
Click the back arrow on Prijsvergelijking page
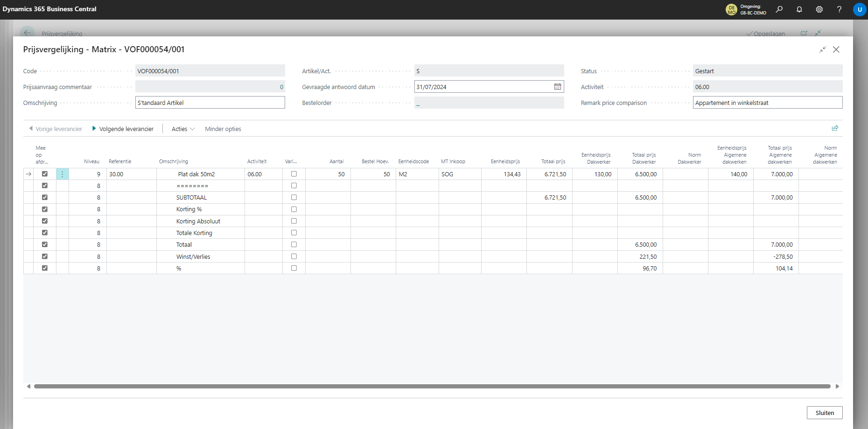point(27,33)
